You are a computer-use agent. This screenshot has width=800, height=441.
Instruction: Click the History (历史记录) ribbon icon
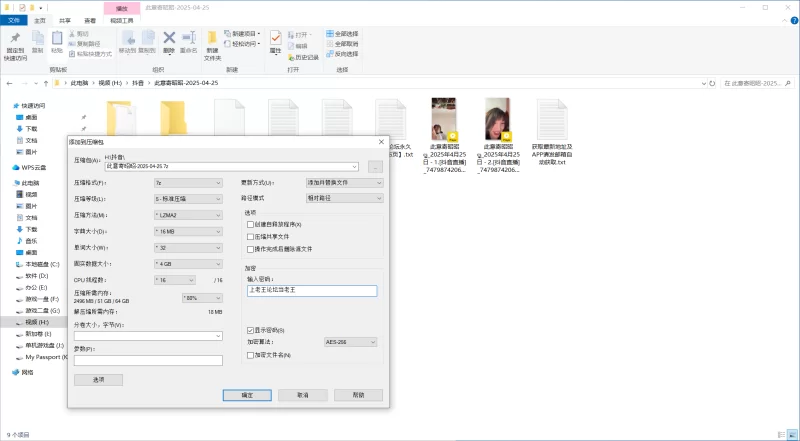point(291,57)
